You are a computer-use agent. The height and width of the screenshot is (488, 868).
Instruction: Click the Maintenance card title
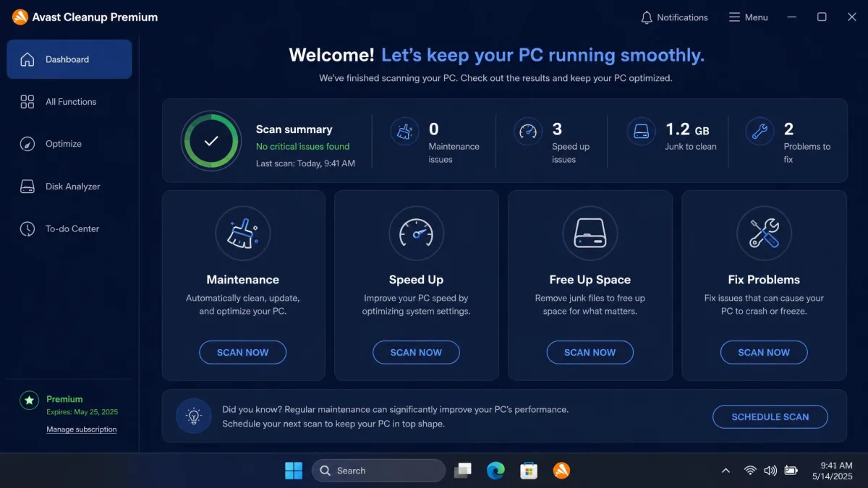click(x=243, y=280)
